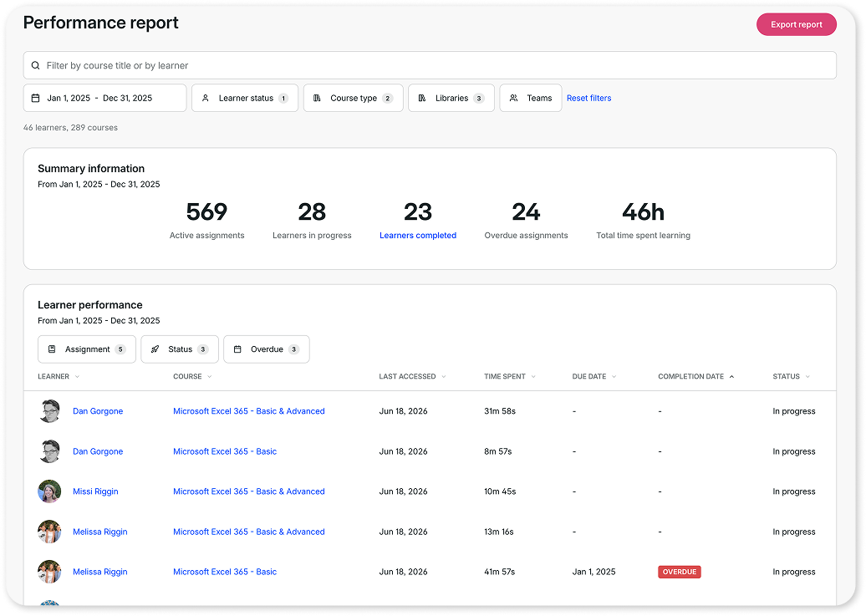Click Melissa Riggin avatar in Basic & Advanced row
The height and width of the screenshot is (616, 866).
[x=49, y=532]
